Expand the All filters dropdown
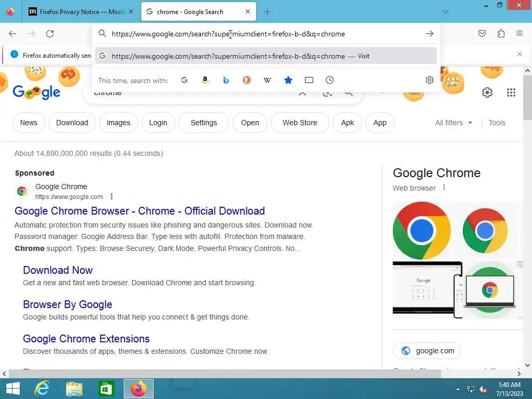The height and width of the screenshot is (399, 532). (x=454, y=123)
